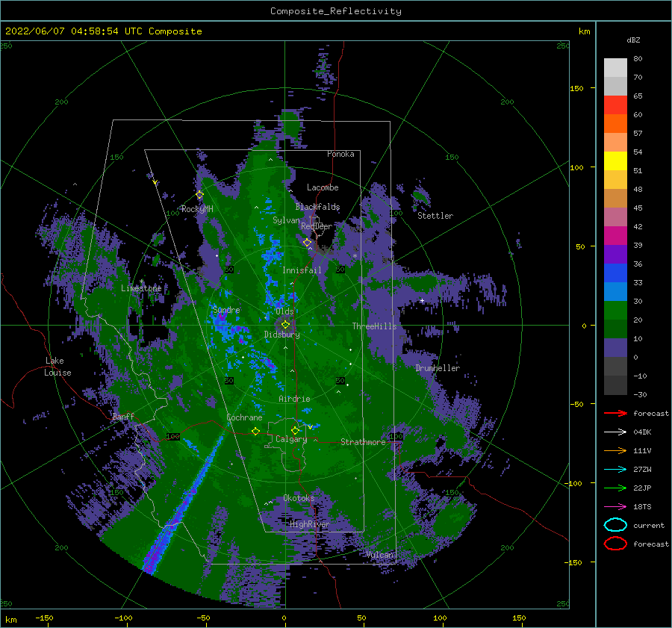Click the Stettler city label

coord(435,216)
